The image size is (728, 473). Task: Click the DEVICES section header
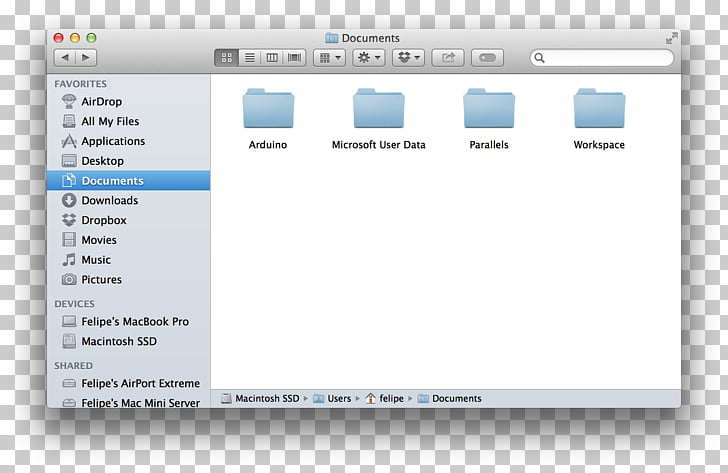(74, 304)
